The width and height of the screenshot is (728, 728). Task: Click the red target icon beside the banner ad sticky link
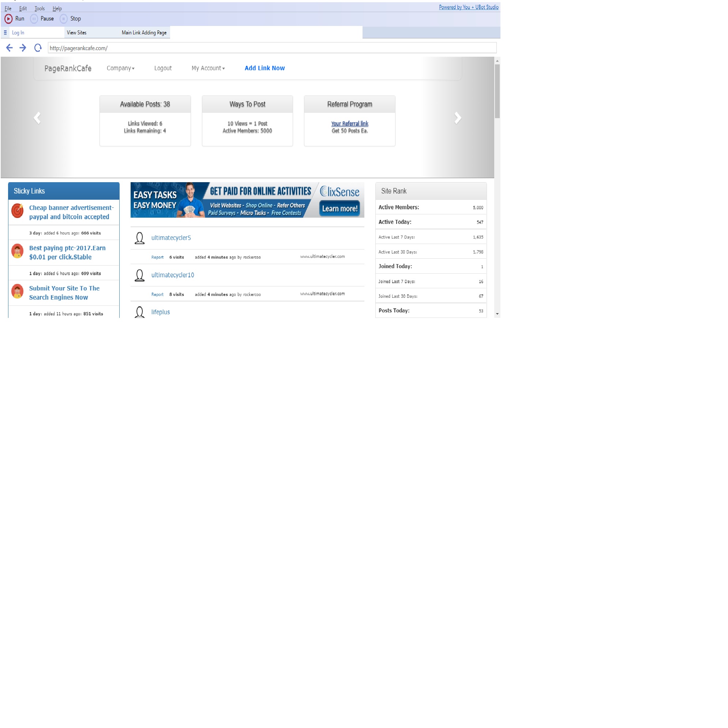pos(18,211)
